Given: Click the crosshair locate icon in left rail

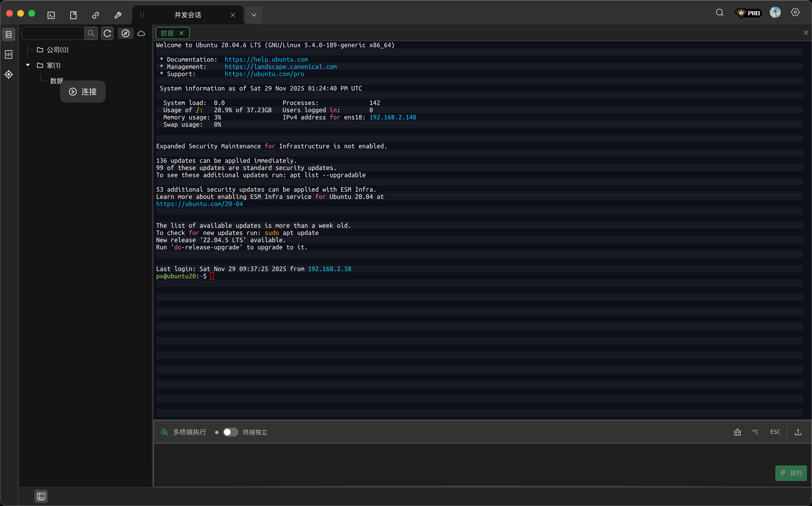Looking at the screenshot, I should point(9,74).
